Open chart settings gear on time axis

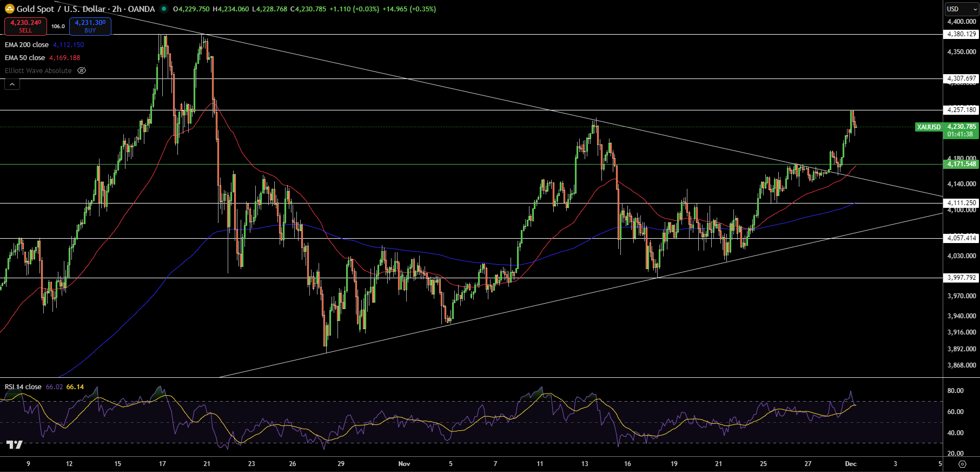[x=962, y=464]
